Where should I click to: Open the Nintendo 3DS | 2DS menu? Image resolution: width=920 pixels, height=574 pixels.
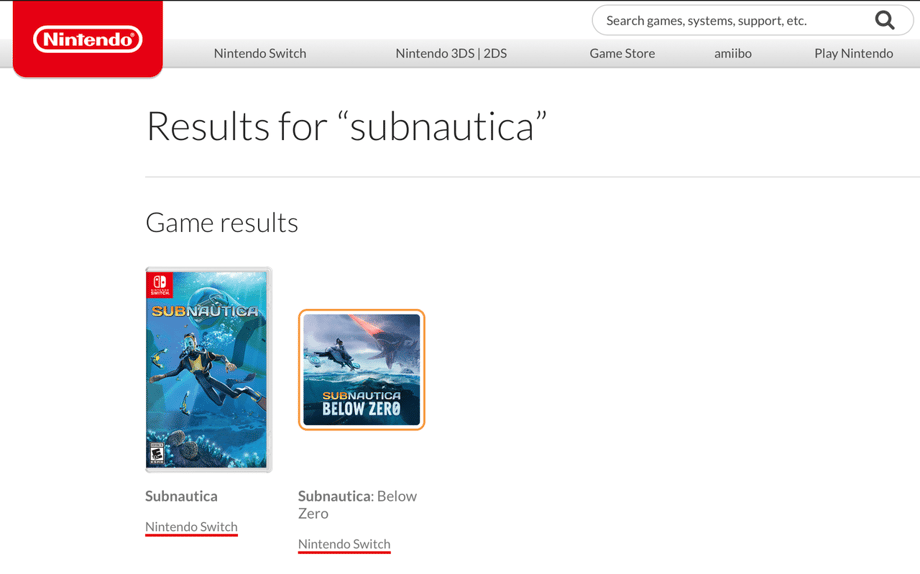point(451,53)
